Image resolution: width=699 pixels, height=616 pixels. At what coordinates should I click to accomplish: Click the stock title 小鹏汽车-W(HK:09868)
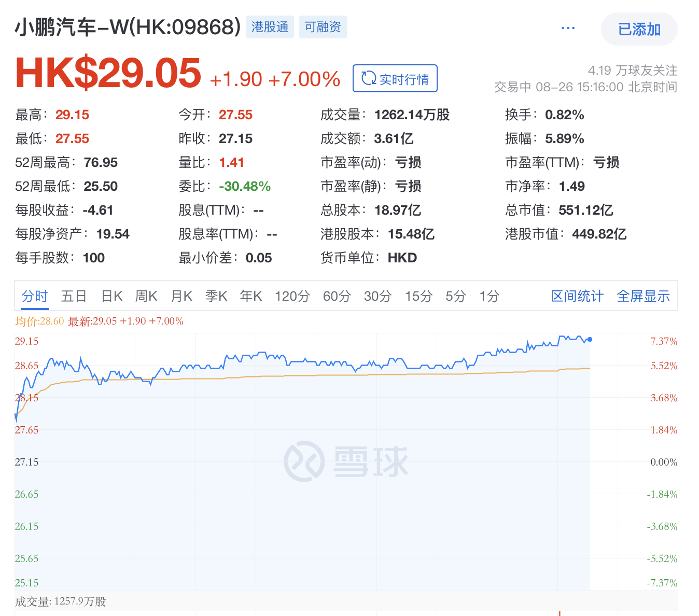[128, 27]
